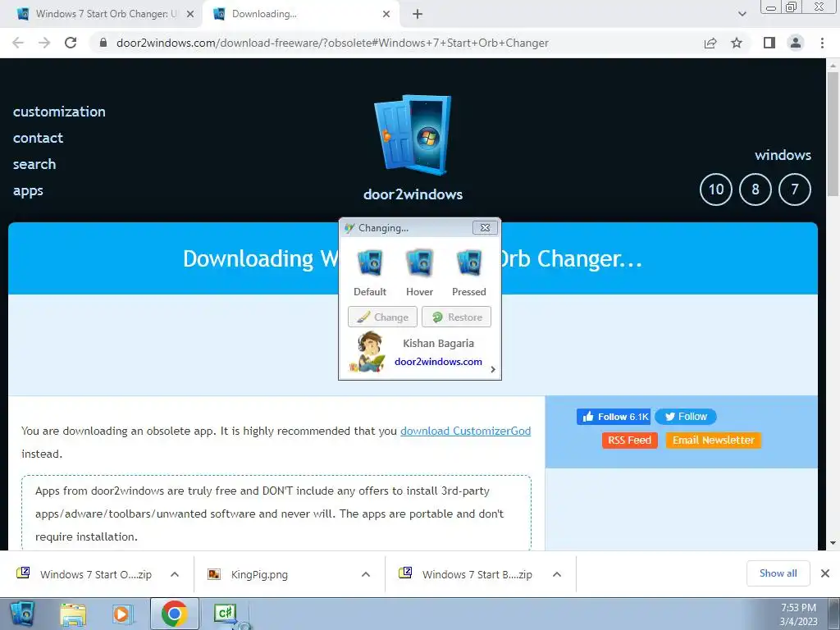Share this page icon
The height and width of the screenshot is (630, 840).
point(710,43)
